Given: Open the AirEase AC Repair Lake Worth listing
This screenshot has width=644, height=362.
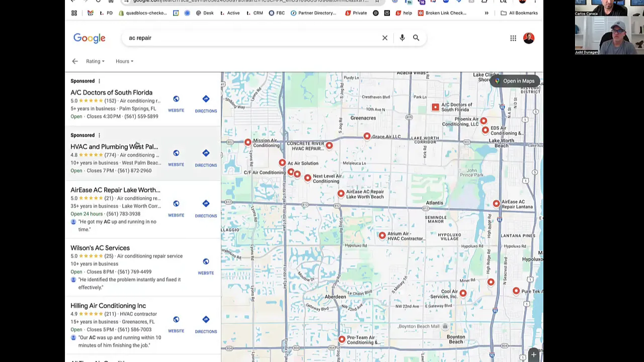Looking at the screenshot, I should (x=115, y=190).
